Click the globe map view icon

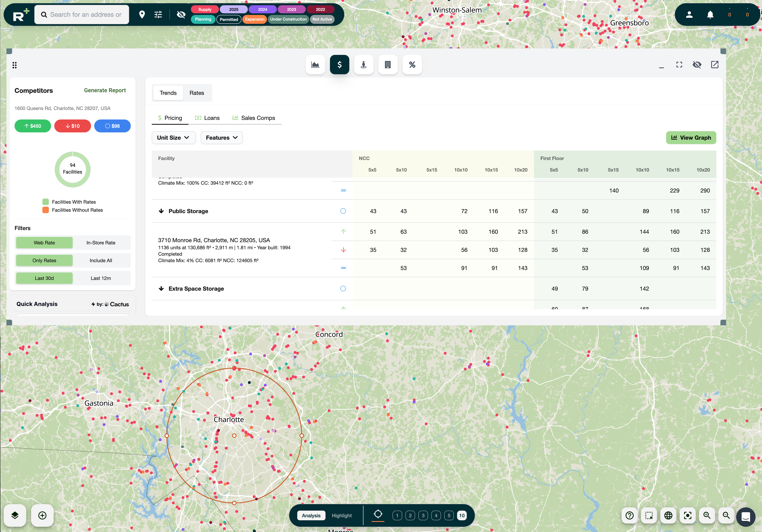coord(668,515)
